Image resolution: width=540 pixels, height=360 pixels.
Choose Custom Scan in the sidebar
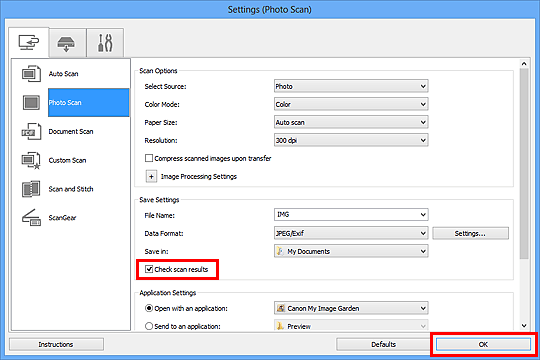click(67, 161)
